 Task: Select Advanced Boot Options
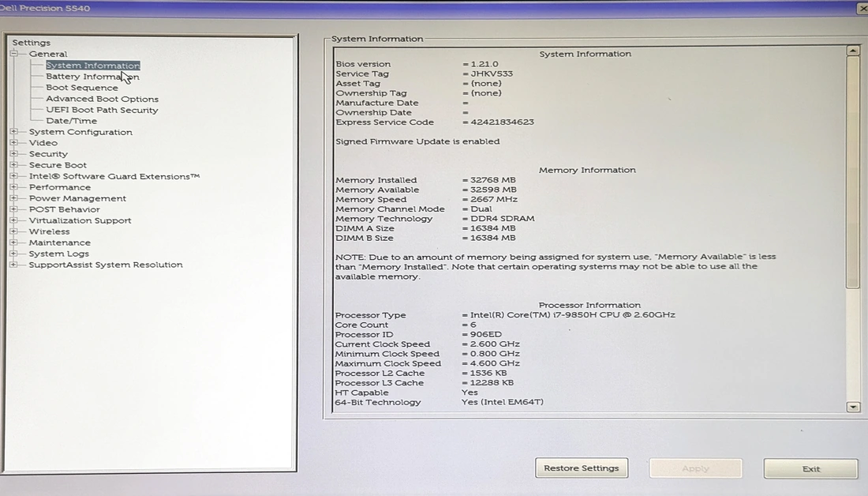(102, 99)
